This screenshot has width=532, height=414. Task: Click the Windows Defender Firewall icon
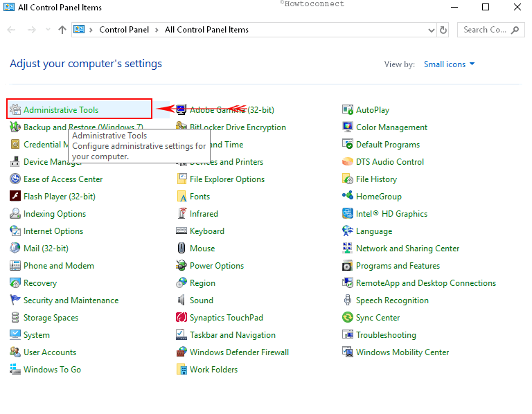[x=181, y=352]
